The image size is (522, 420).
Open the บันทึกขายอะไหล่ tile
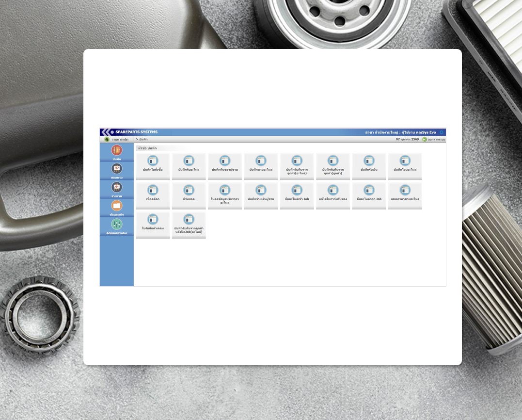(261, 166)
